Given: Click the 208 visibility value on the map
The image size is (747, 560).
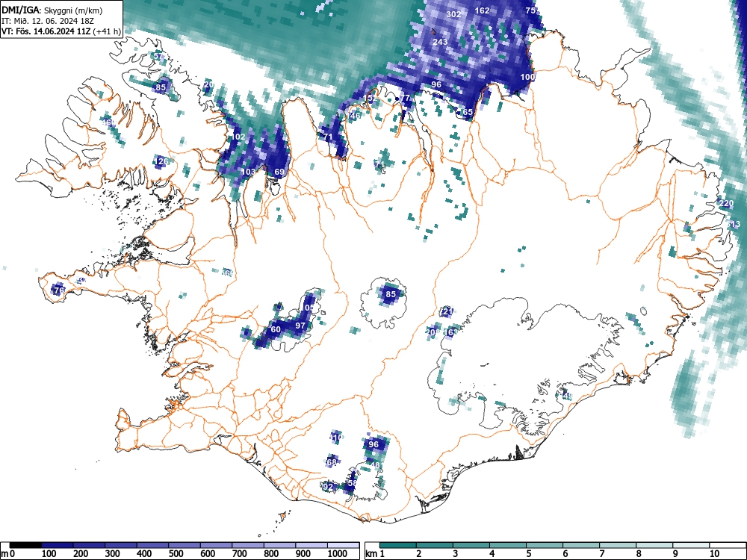Looking at the screenshot, I should point(433,332).
